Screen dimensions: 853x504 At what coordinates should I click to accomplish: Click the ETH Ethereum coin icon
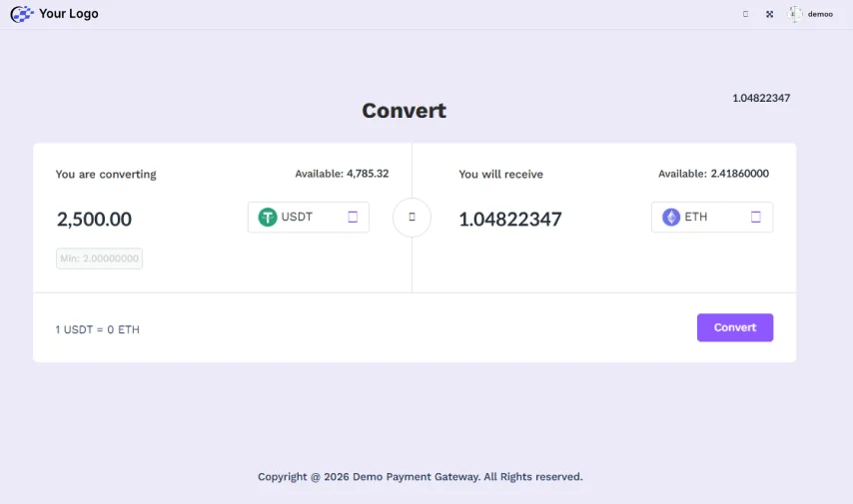[x=671, y=217]
